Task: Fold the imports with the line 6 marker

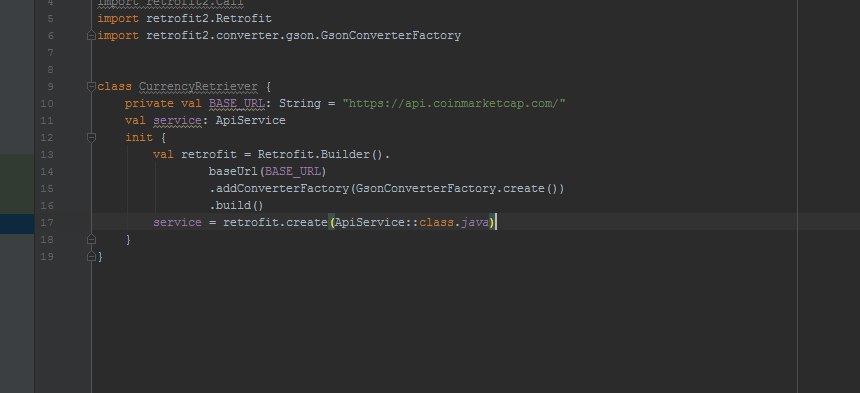Action: tap(92, 35)
